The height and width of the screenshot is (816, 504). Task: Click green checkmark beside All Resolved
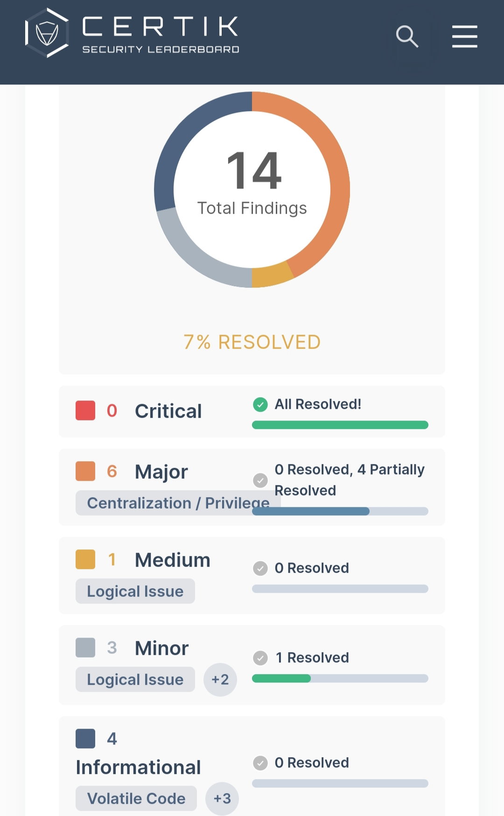[x=260, y=404]
